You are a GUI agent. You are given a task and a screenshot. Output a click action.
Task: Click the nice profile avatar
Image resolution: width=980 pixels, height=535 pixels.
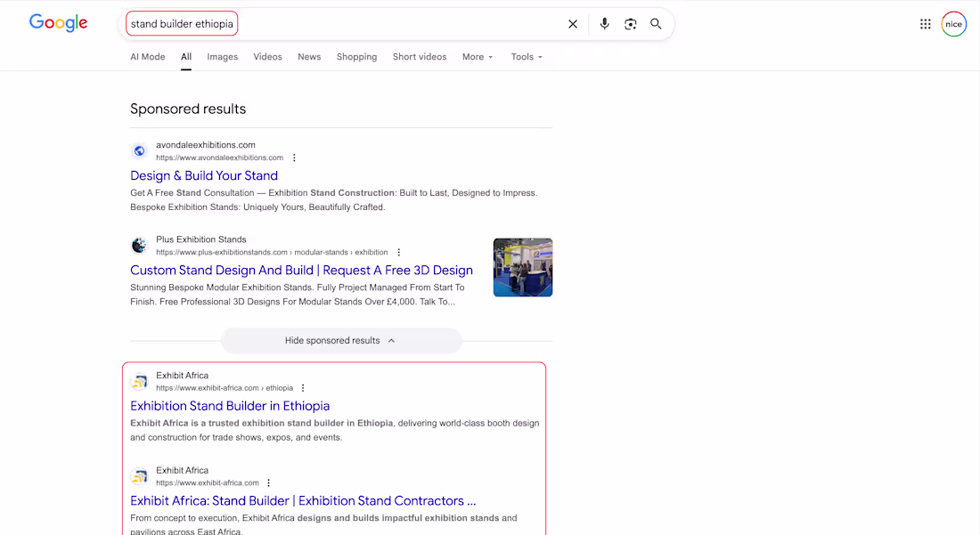[953, 23]
